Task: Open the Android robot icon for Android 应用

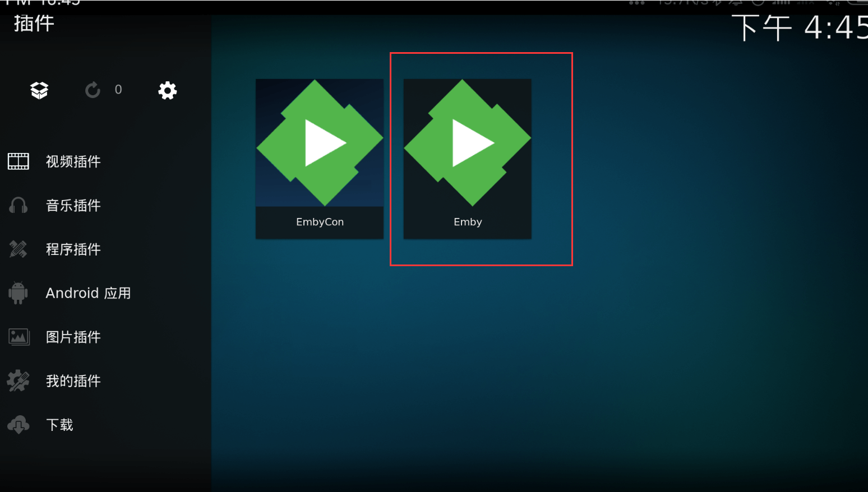Action: [x=19, y=293]
